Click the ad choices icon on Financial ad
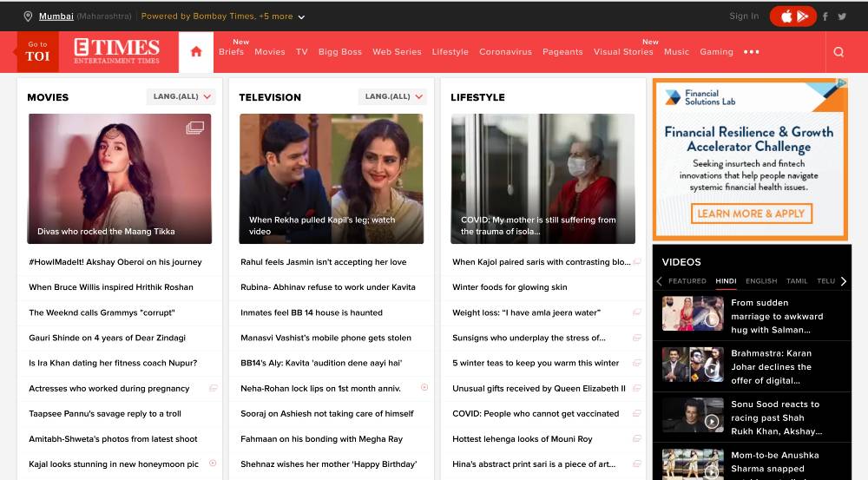This screenshot has height=480, width=868. (x=841, y=83)
